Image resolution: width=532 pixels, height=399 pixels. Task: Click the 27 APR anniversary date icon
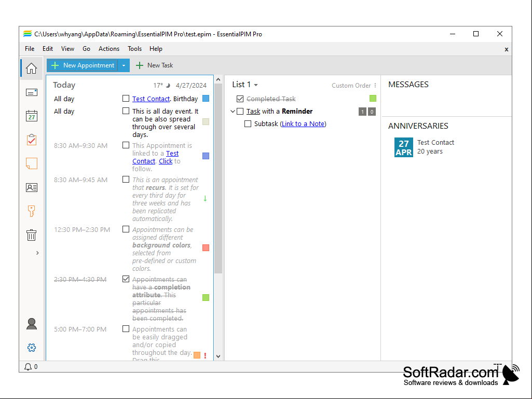pyautogui.click(x=404, y=147)
